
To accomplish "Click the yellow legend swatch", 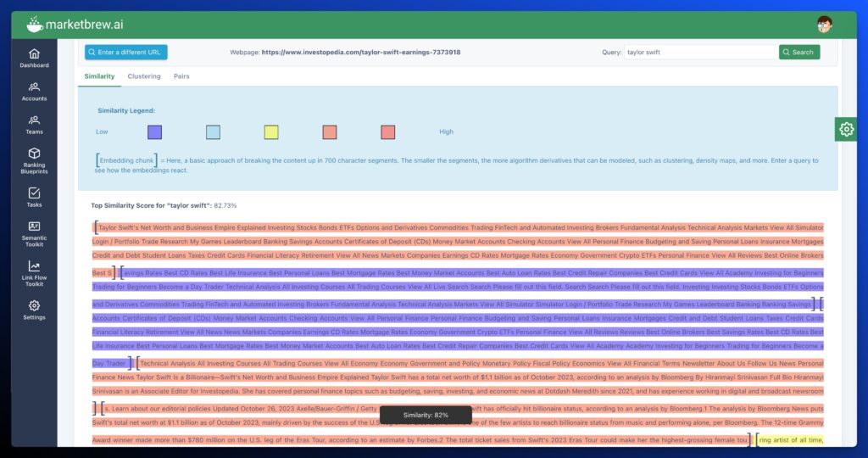I will 271,132.
